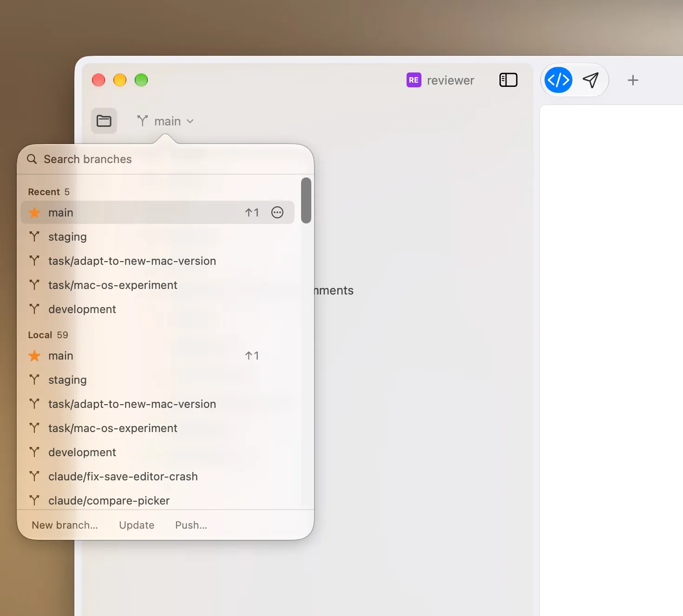
Task: Click the Push... button
Action: coord(191,525)
